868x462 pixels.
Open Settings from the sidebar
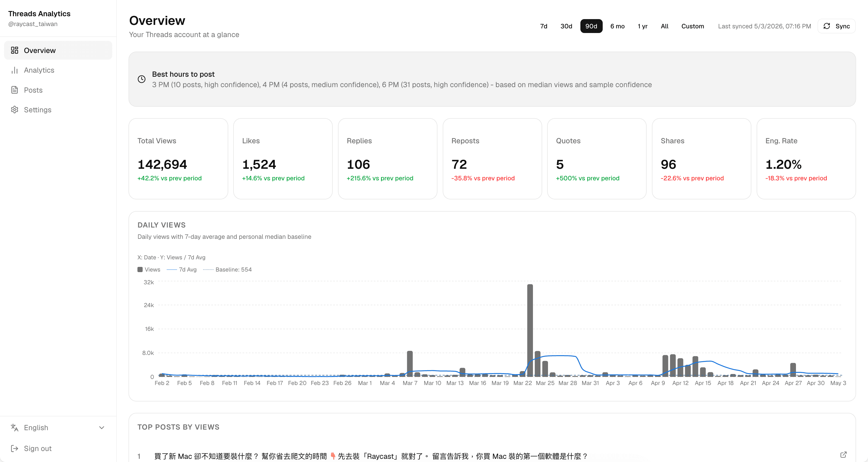(58, 110)
